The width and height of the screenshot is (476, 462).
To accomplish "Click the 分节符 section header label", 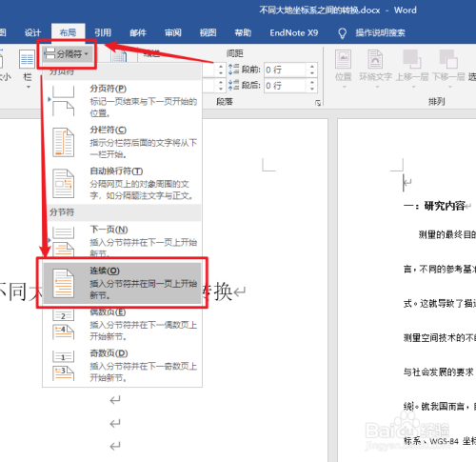I will [62, 211].
